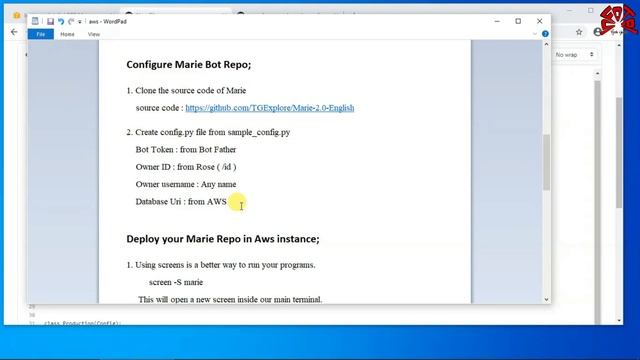The height and width of the screenshot is (360, 640).
Task: Click the browser bookmark star icon
Action: click(579, 32)
